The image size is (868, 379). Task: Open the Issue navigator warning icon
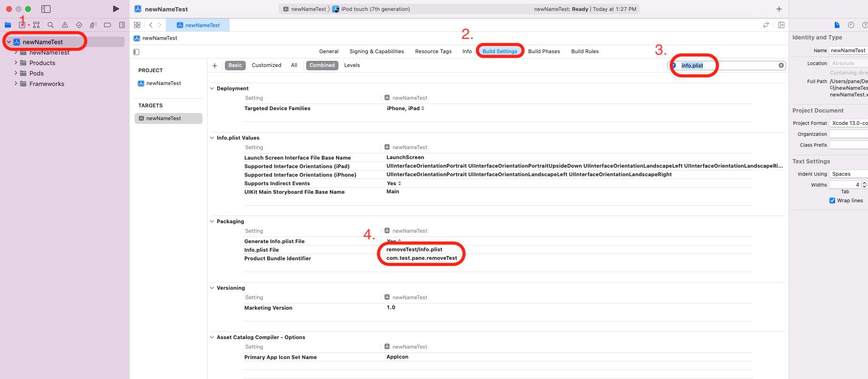(65, 25)
